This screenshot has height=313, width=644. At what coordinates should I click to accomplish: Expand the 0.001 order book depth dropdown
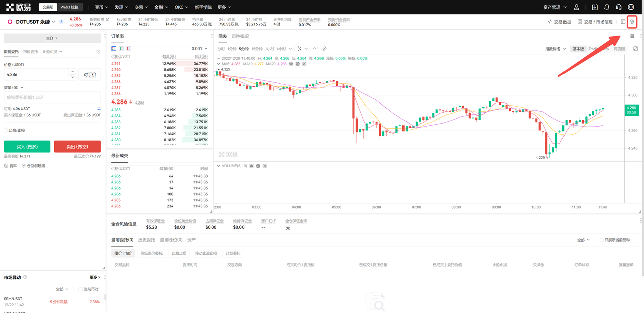pyautogui.click(x=200, y=49)
